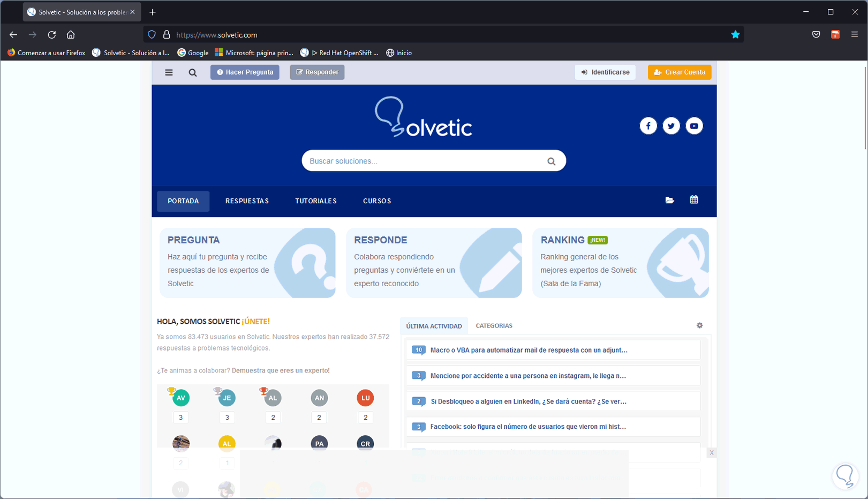Open the PREGUNTA card
This screenshot has height=499, width=868.
point(247,263)
